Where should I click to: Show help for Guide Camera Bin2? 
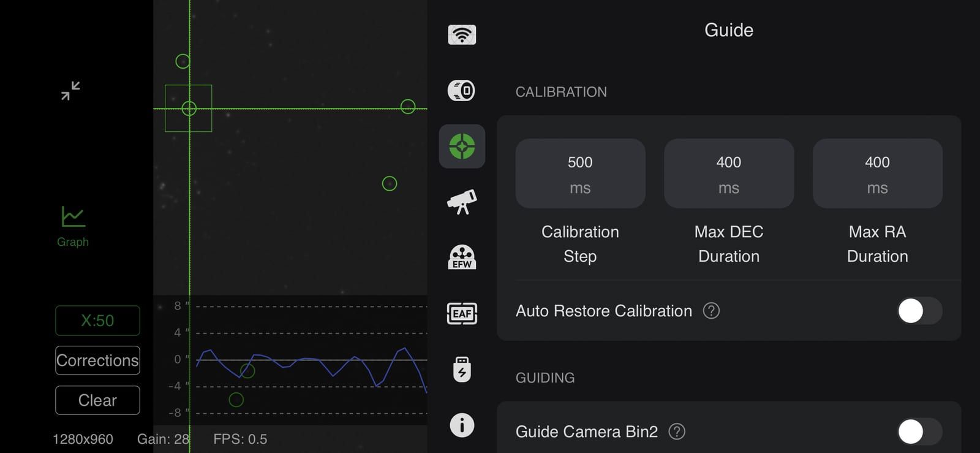[x=677, y=432]
